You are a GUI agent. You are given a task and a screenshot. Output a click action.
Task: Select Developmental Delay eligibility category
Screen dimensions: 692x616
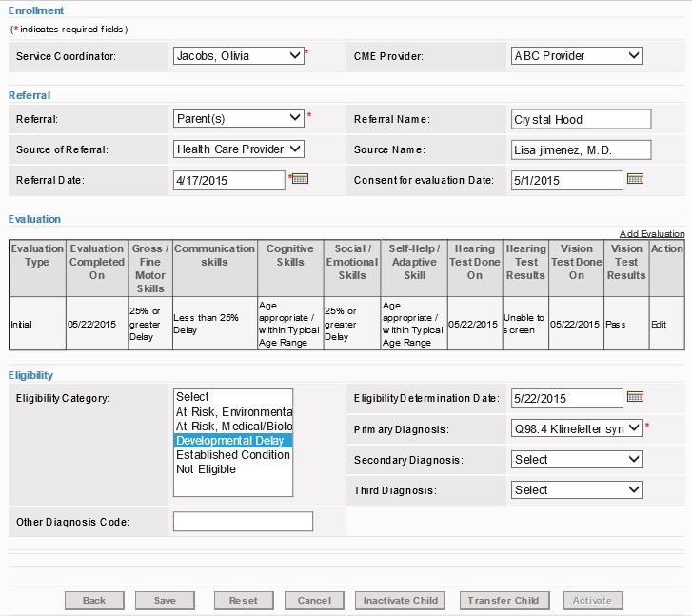[x=233, y=440]
